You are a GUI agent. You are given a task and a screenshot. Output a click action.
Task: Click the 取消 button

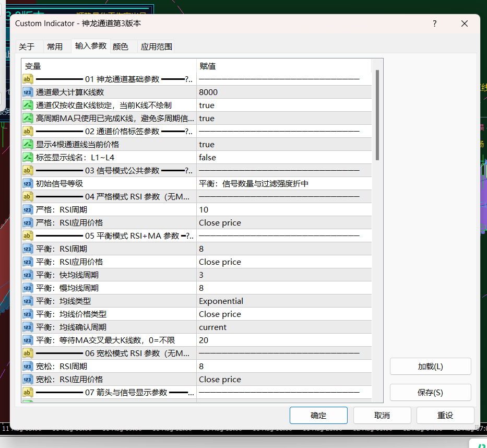pos(382,416)
